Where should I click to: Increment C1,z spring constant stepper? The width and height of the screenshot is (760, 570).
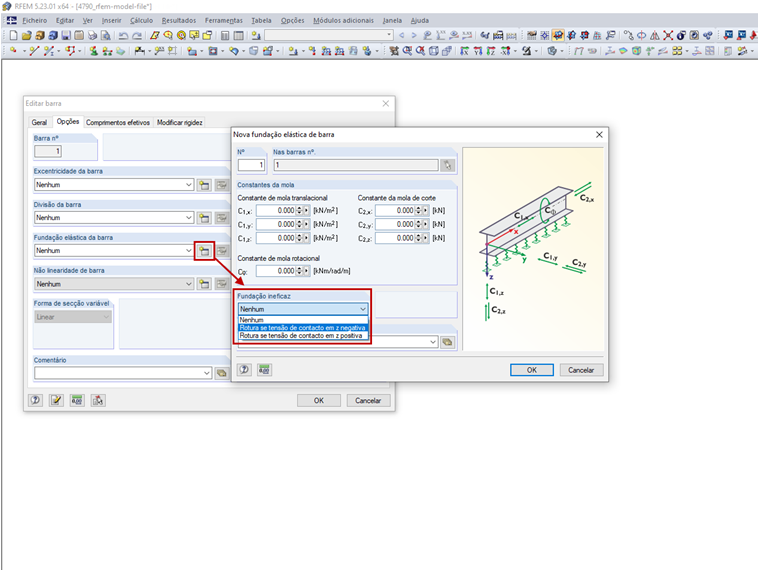pos(299,236)
